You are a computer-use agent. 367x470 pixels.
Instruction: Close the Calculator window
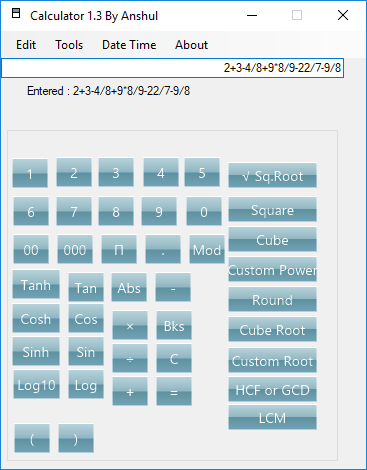(x=343, y=15)
